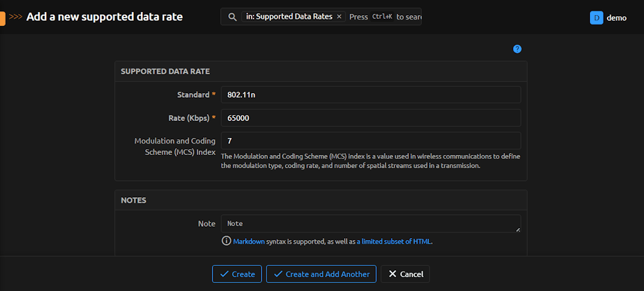Click the search magnifier icon

point(232,17)
